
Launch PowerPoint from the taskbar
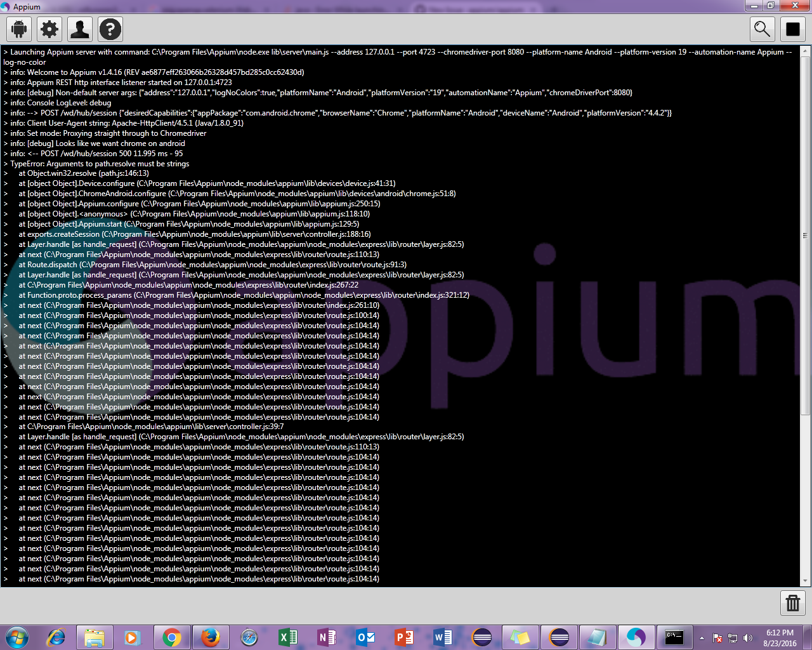pos(404,637)
